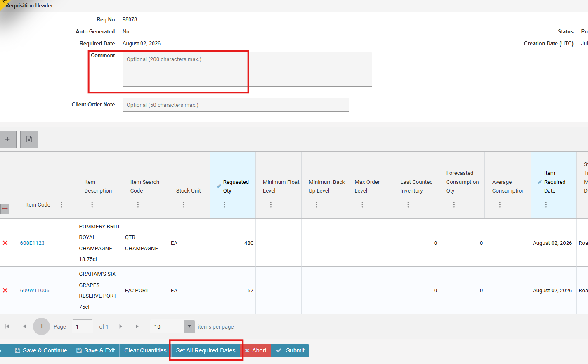
Task: Open item code 608E1123 link
Action: pos(32,243)
